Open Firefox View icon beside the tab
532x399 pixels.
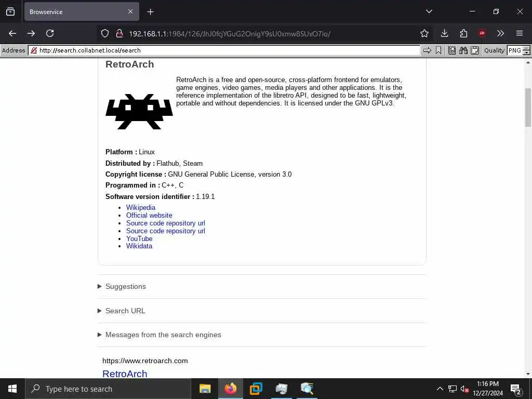click(x=10, y=11)
